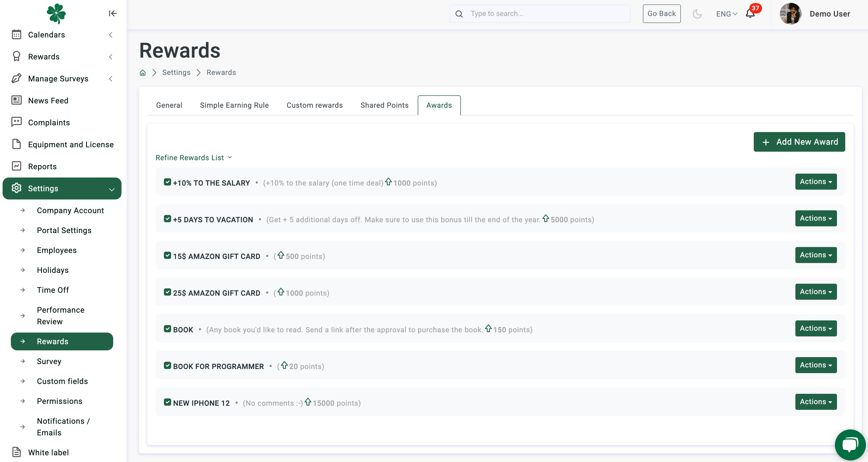Toggle the 15$ AMAZON GIFT CARD checkbox
Screen dimensions: 868x462
click(x=167, y=256)
